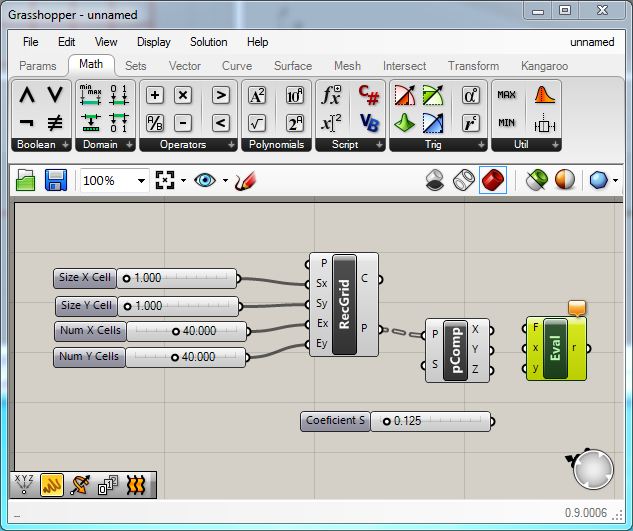Expand the Domain panel
633x531 pixels.
[129, 145]
